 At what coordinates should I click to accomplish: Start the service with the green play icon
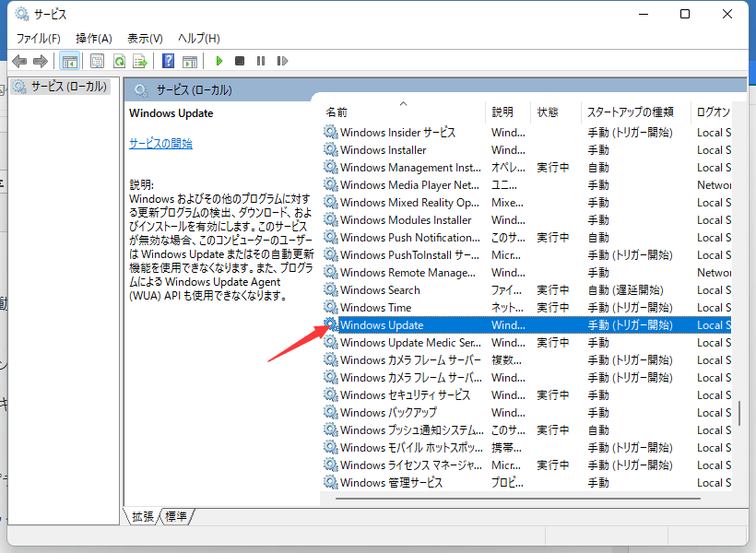219,61
